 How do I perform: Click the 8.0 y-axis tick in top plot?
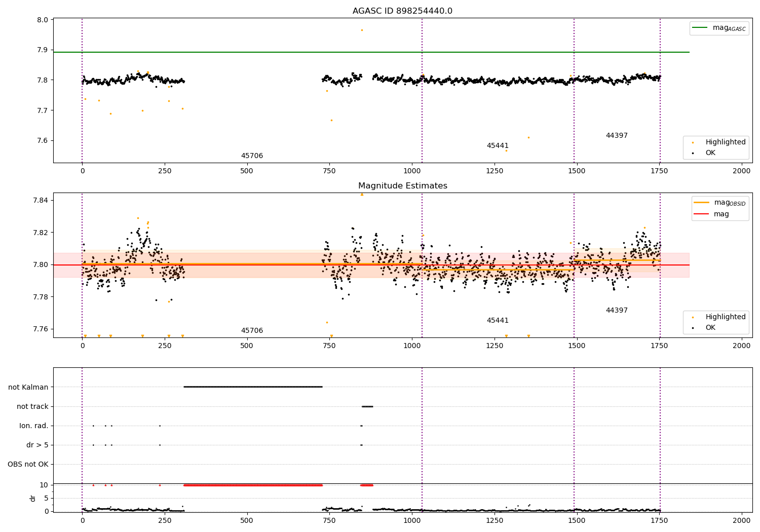pos(43,20)
